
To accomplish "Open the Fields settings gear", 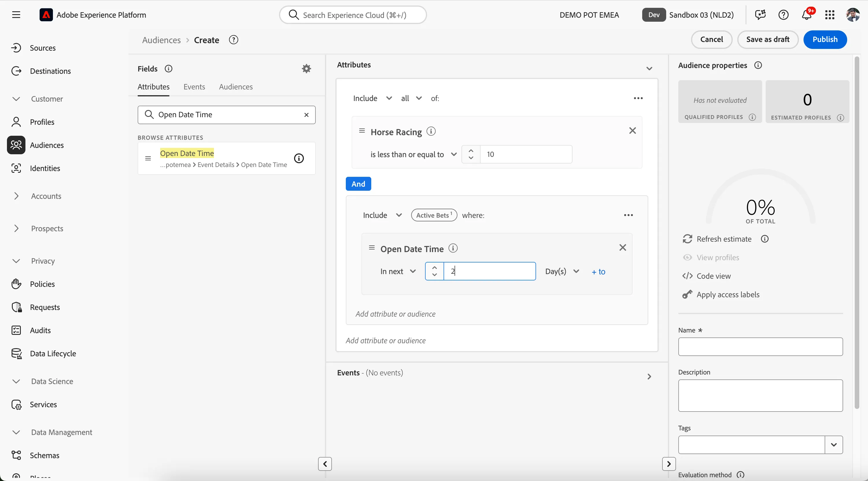I will [x=306, y=69].
